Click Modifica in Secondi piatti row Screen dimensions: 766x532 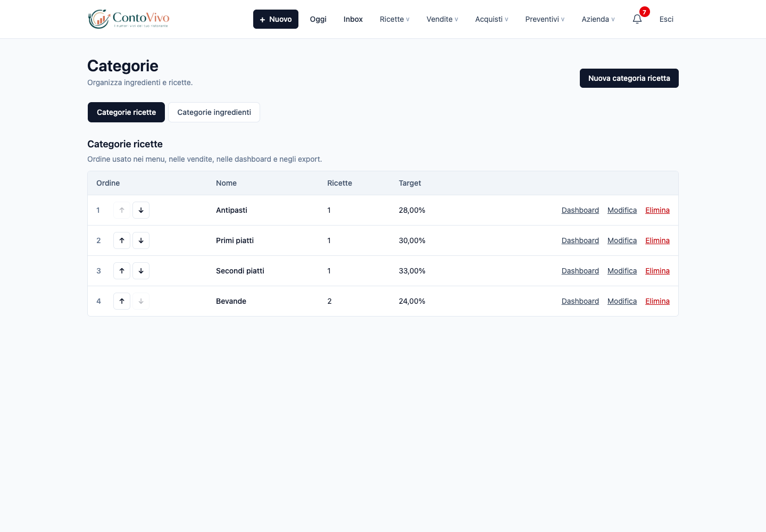click(x=622, y=271)
